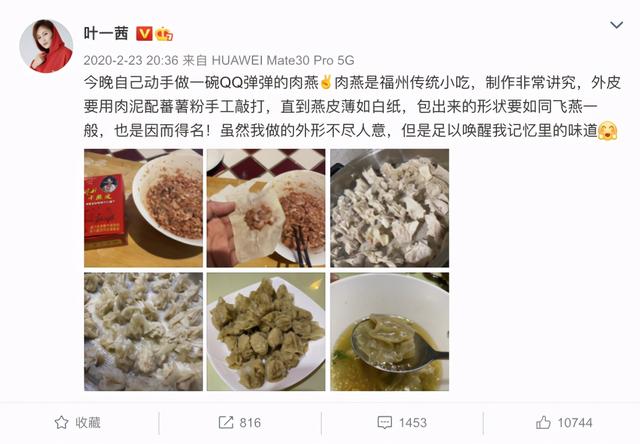The image size is (640, 444).
Task: Click the repost share icon
Action: point(226,422)
